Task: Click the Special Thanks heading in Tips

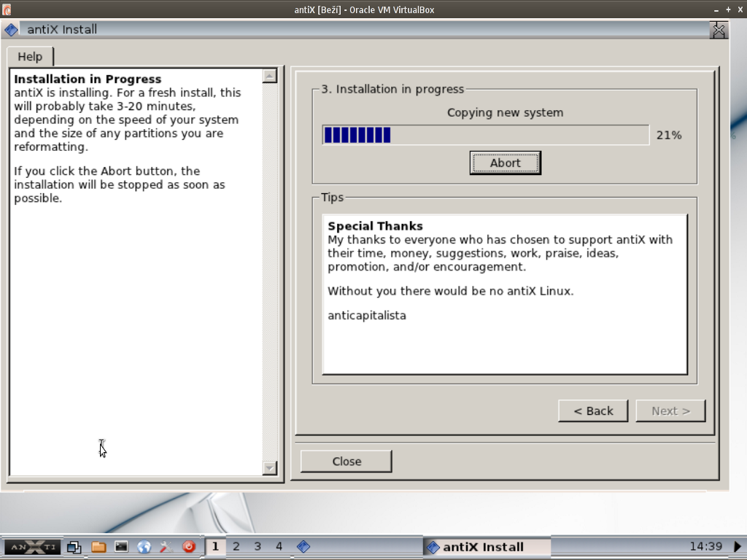Action: point(375,226)
